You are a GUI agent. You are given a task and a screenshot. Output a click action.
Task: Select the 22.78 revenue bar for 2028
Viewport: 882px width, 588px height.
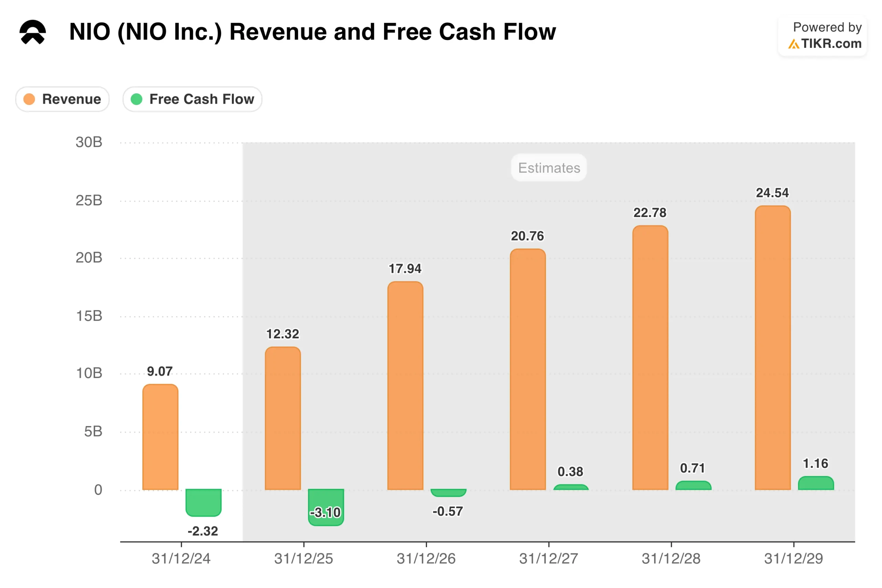tap(650, 357)
